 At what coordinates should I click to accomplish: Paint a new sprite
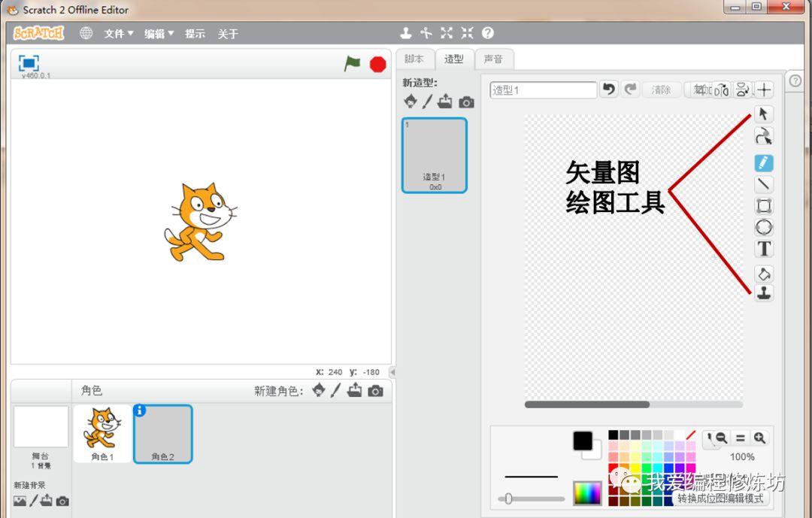pos(336,390)
